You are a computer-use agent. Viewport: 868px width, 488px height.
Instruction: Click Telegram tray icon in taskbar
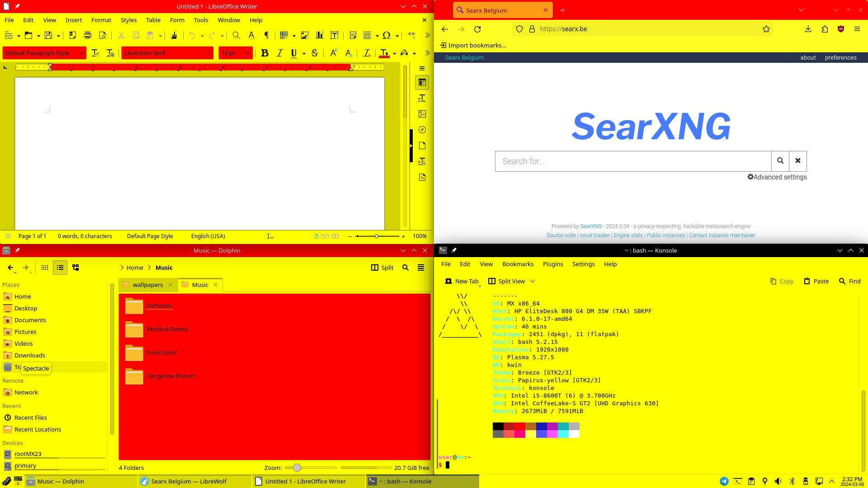tap(724, 481)
